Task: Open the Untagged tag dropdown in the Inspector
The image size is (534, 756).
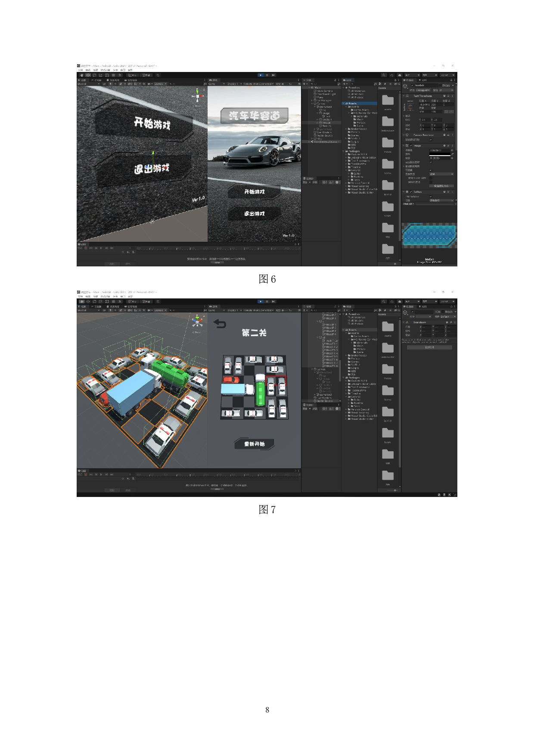Action: click(x=423, y=90)
